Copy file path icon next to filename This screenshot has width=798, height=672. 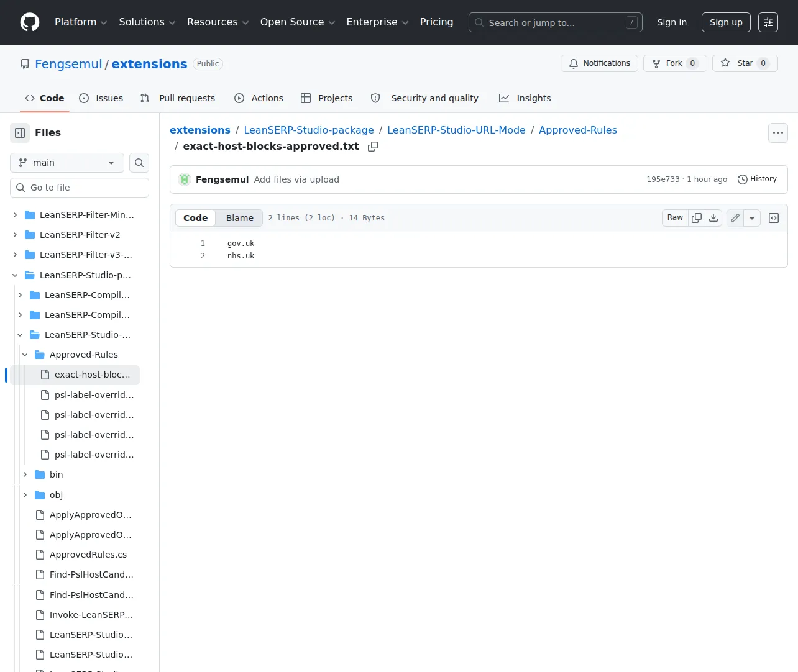pos(373,147)
